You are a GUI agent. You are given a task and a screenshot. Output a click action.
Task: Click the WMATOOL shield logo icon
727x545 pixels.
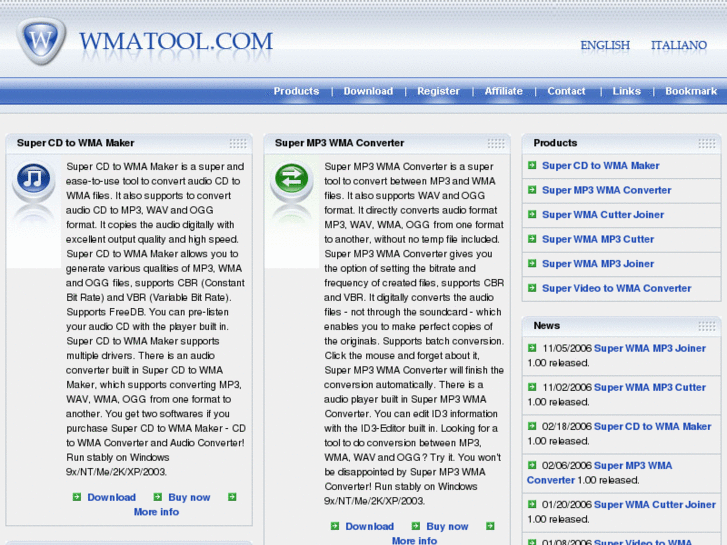click(41, 41)
